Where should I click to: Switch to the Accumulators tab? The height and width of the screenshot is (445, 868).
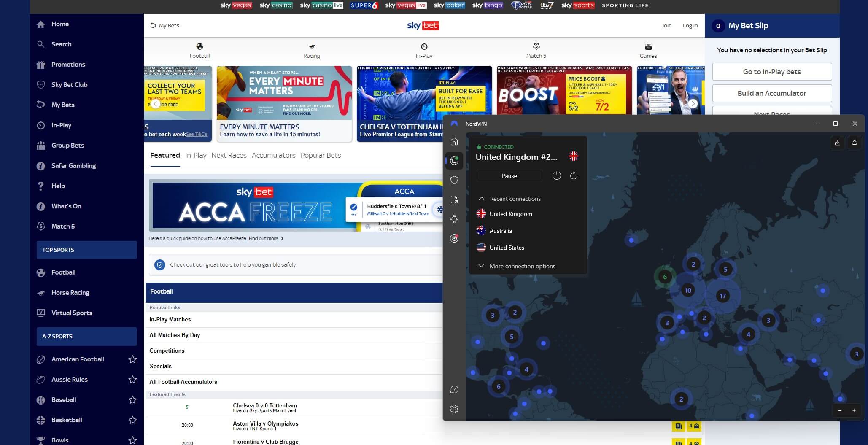tap(274, 155)
